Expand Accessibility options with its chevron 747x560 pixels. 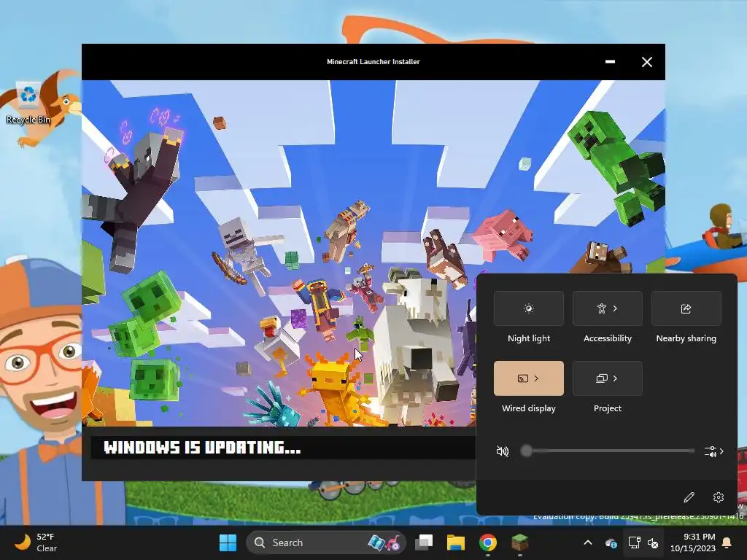pyautogui.click(x=615, y=308)
